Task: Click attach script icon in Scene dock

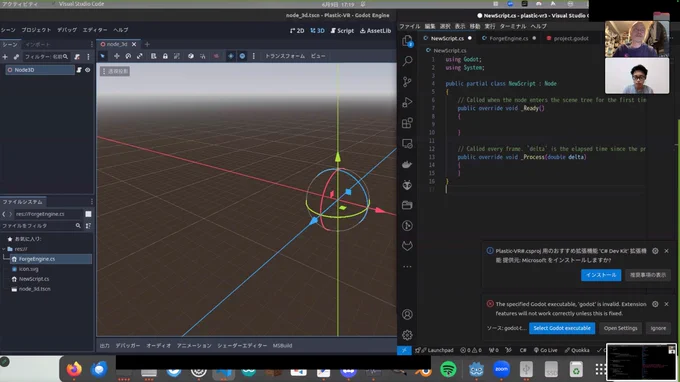Action: pos(77,57)
